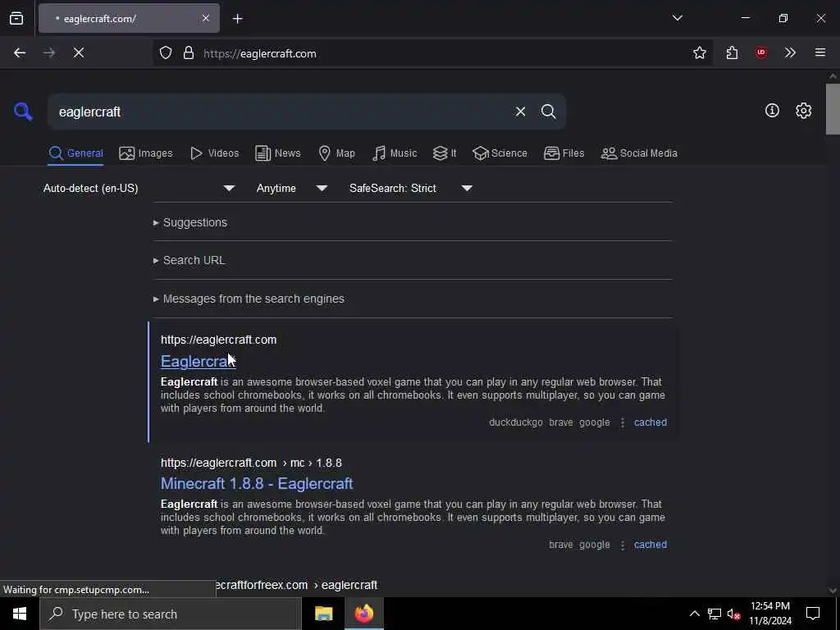Open the network status tray icon
This screenshot has height=630, width=840.
(x=714, y=614)
